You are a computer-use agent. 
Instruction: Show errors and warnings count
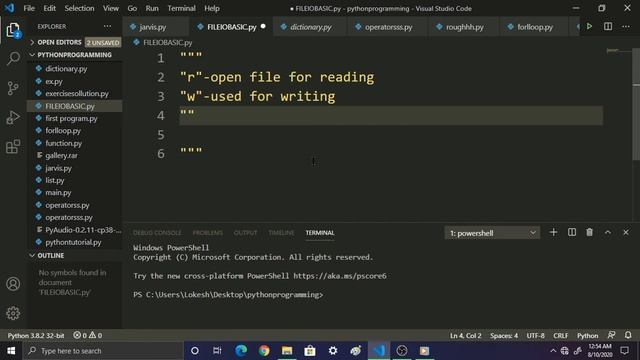[x=87, y=336]
